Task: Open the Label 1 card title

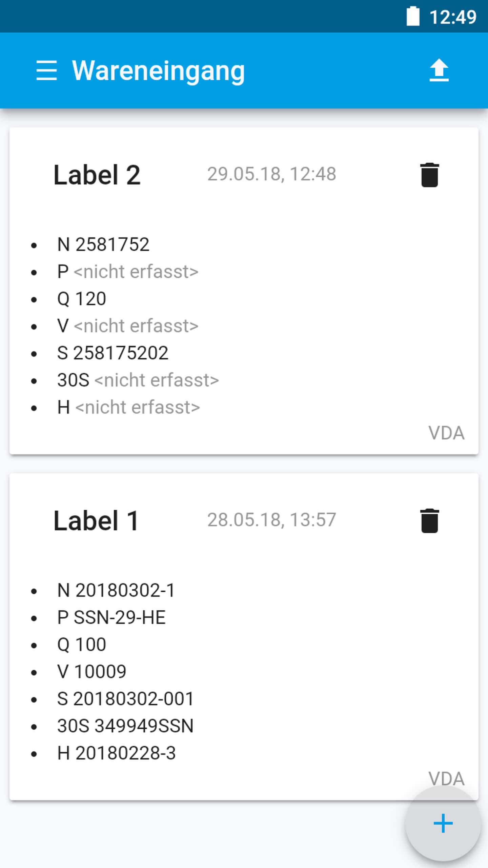Action: (x=96, y=521)
